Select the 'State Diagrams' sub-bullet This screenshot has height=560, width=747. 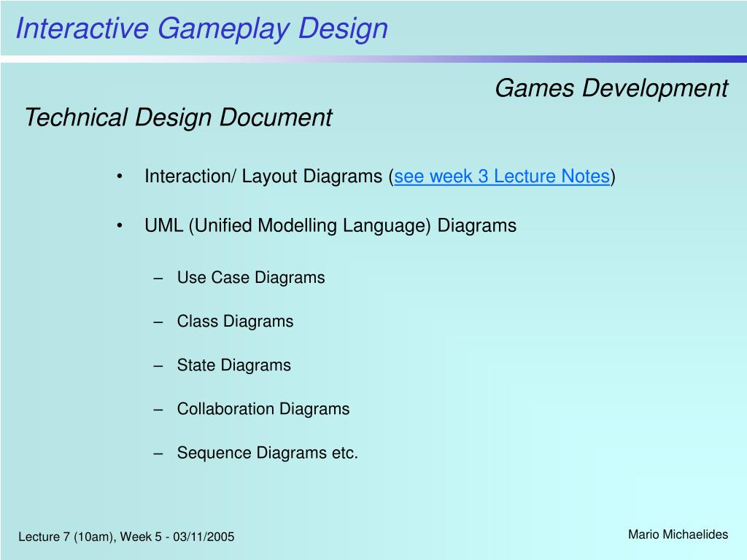[x=234, y=365]
